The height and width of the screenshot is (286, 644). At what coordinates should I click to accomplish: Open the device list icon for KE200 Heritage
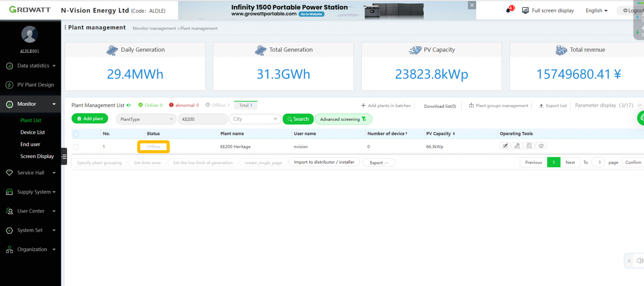529,146
